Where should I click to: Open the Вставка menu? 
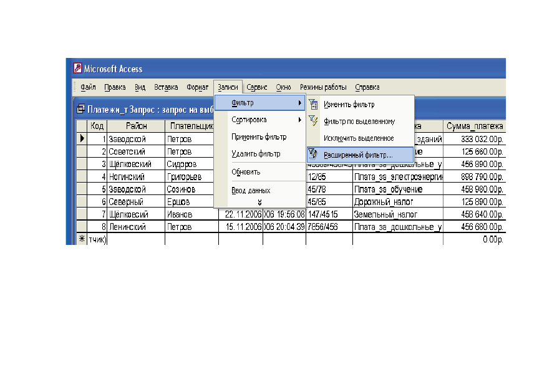[166, 87]
